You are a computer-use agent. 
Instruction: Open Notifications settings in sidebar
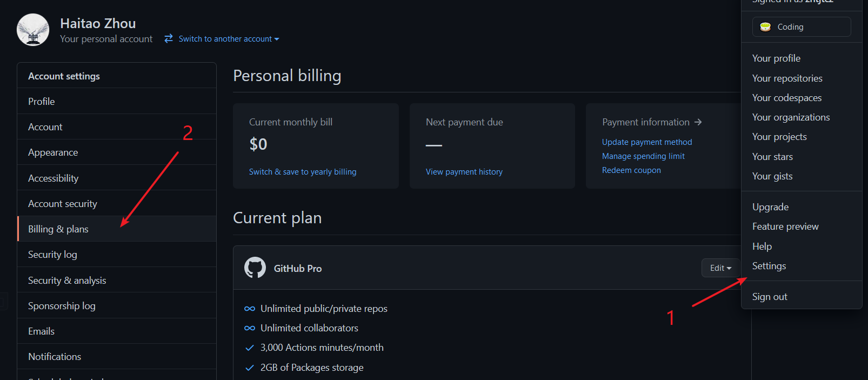point(117,356)
